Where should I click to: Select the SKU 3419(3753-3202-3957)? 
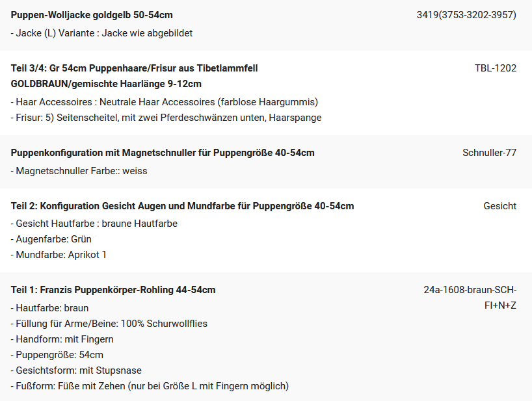pyautogui.click(x=466, y=15)
